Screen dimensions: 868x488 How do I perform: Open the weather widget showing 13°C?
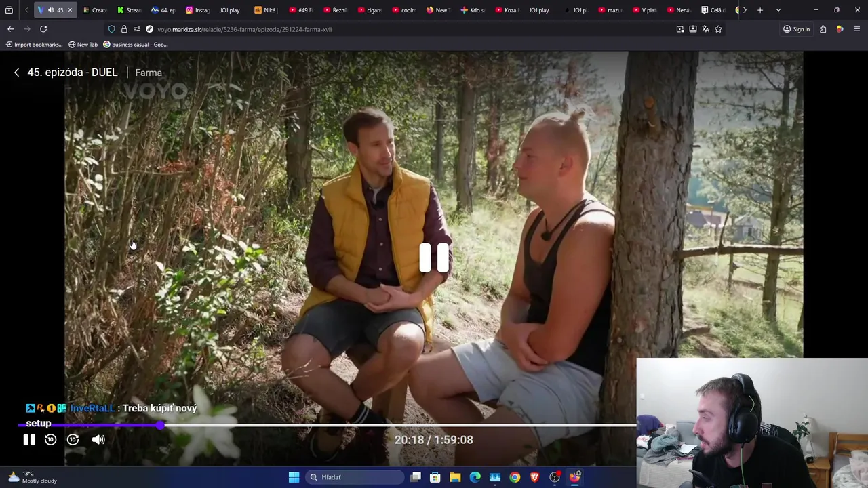32,477
